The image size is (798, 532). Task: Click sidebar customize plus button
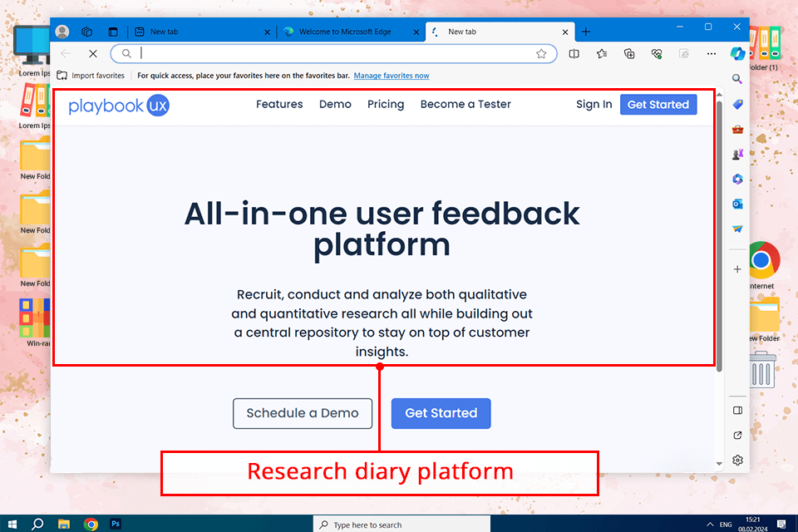(737, 268)
